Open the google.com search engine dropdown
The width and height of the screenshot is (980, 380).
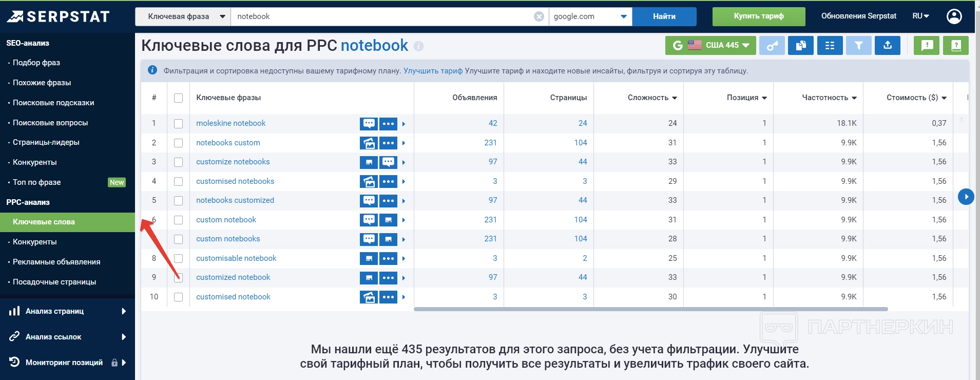(590, 16)
